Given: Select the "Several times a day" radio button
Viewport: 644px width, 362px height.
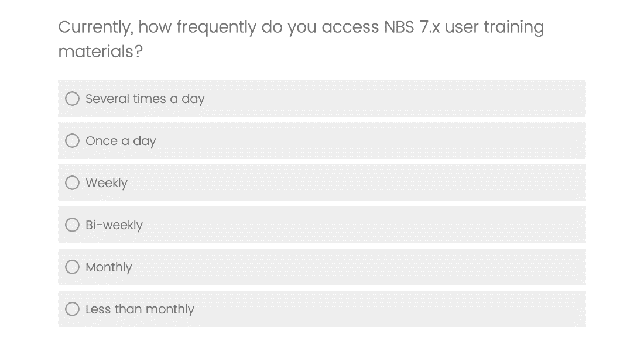Looking at the screenshot, I should 72,99.
